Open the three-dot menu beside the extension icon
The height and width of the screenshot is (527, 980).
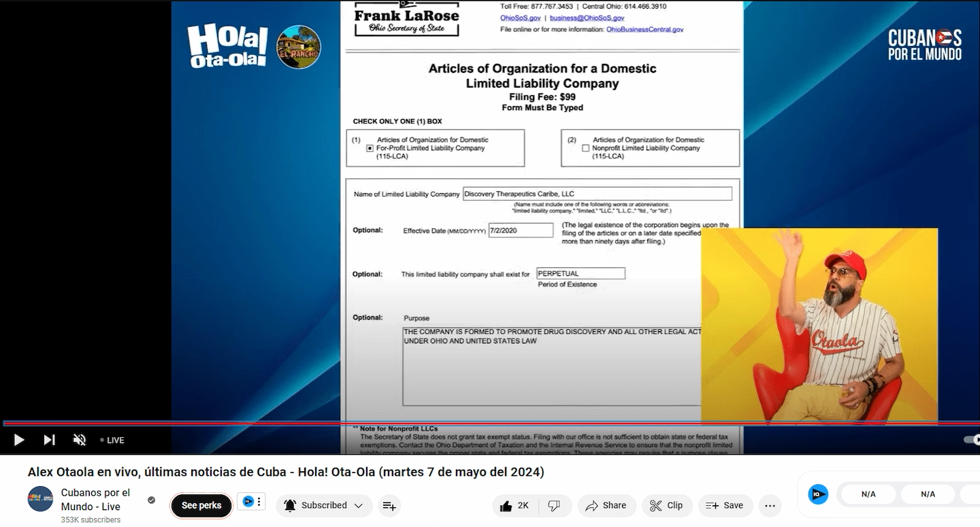coord(259,502)
